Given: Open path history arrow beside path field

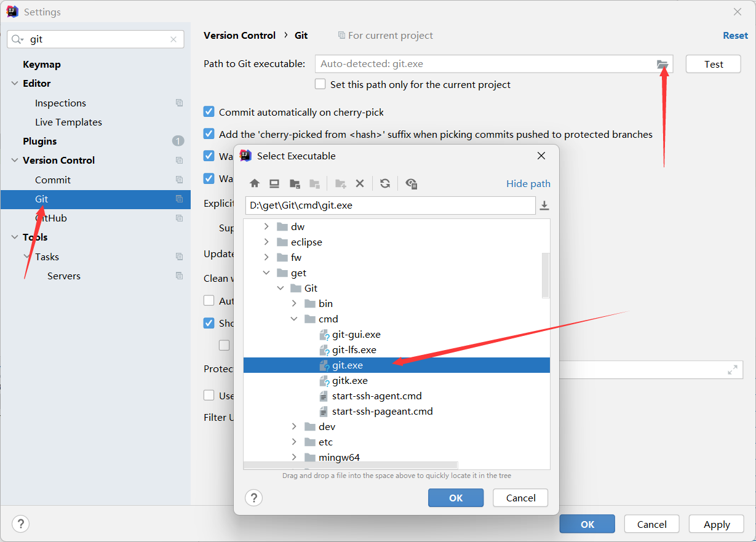Looking at the screenshot, I should click(544, 205).
